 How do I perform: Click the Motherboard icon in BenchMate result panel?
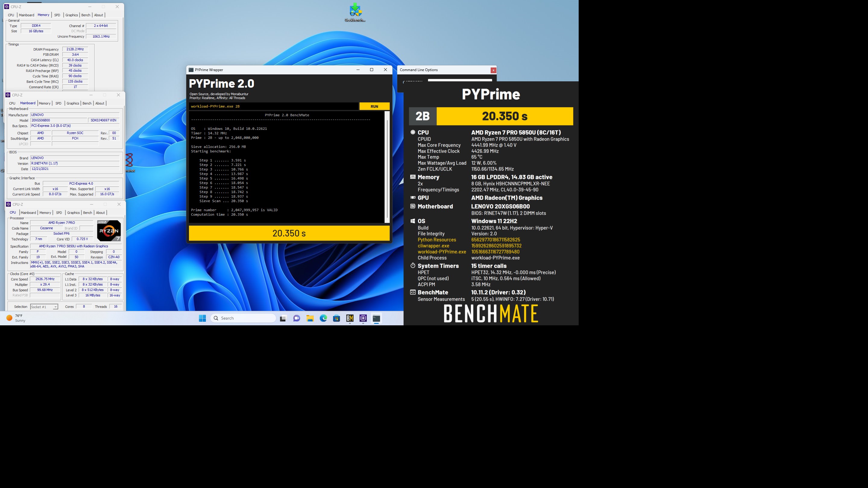pyautogui.click(x=413, y=206)
